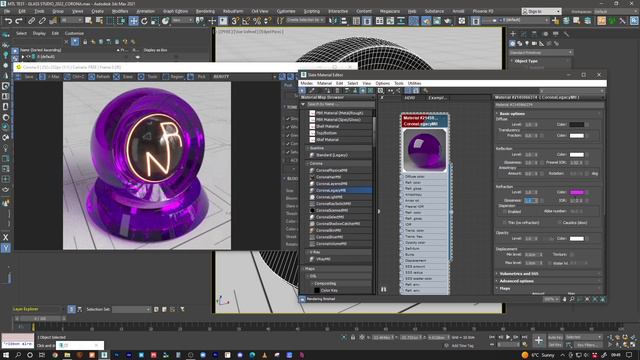Click Refresh in Corona frame buffer

coord(99,77)
